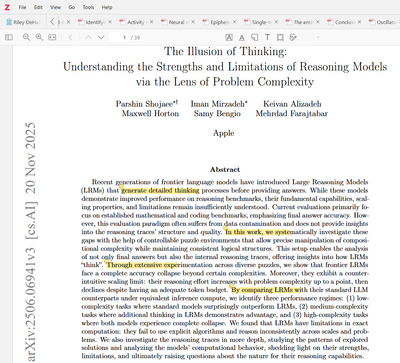Image resolution: width=400 pixels, height=363 pixels.
Task: Select the Highlight Text annotation tool
Action: 229,37
